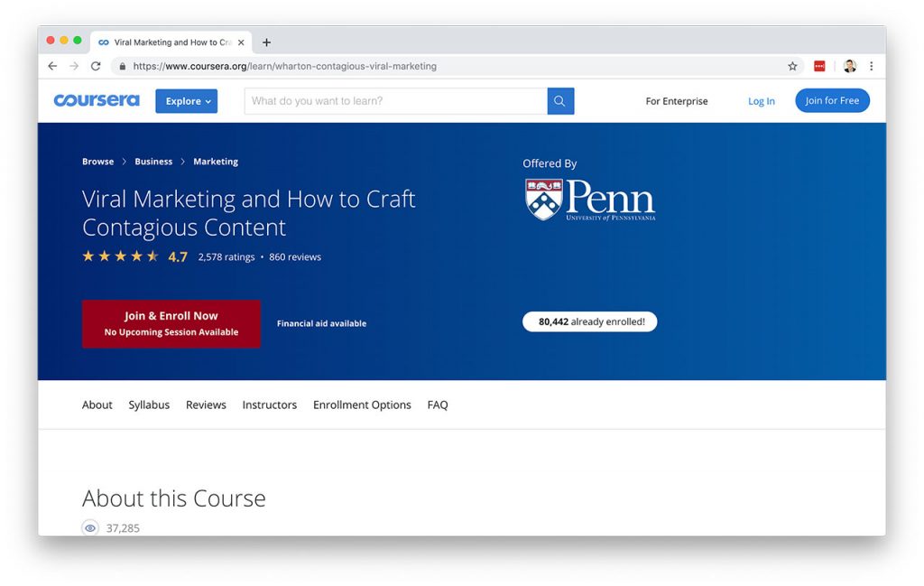
Task: Click the Join for Free button
Action: [832, 100]
